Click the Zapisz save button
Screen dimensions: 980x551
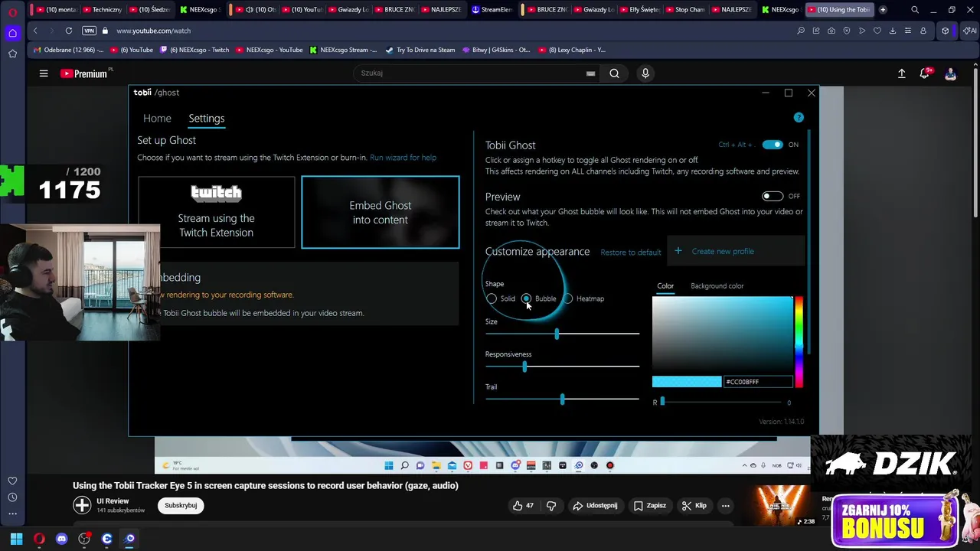click(649, 505)
